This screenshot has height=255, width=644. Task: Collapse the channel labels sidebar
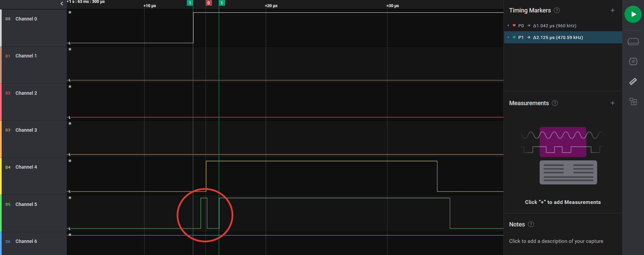(x=62, y=4)
